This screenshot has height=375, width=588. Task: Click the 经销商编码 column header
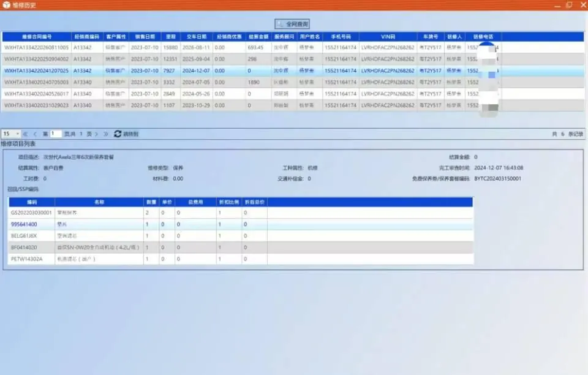tap(86, 37)
